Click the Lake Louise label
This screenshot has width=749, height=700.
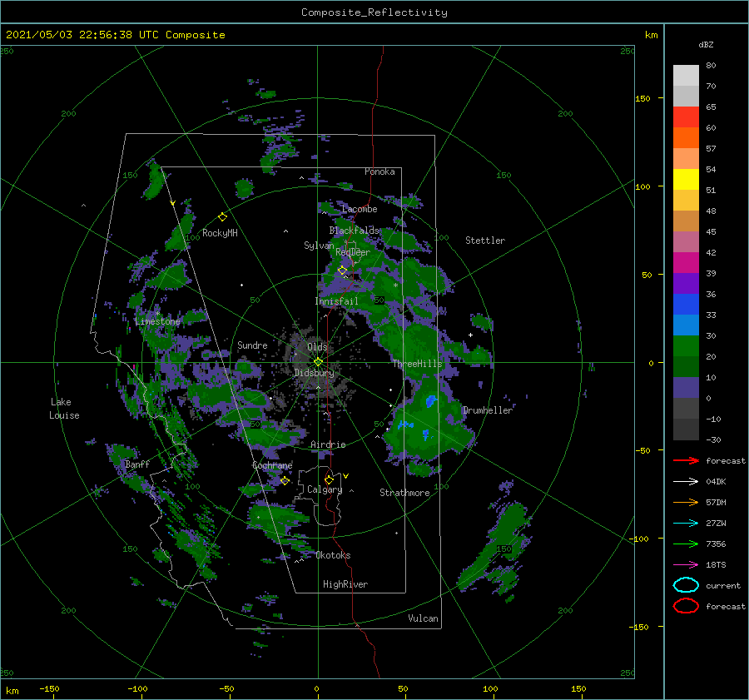pos(64,409)
